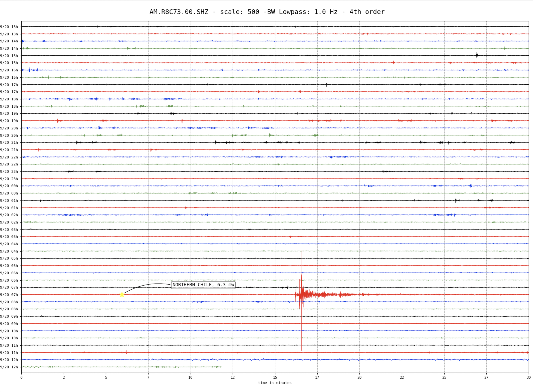Click the 9/20 07h label of the black trace

click(x=9, y=287)
